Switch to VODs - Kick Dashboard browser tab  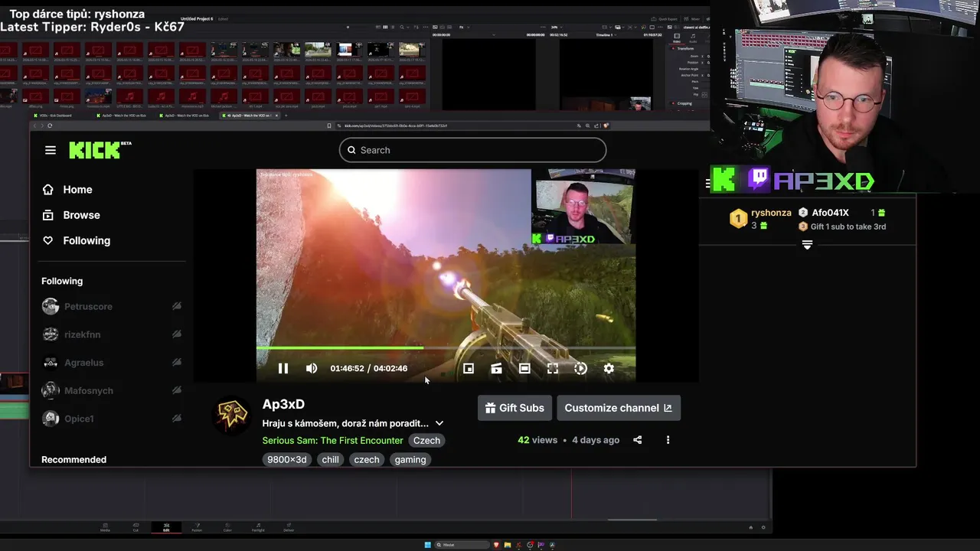pyautogui.click(x=53, y=116)
